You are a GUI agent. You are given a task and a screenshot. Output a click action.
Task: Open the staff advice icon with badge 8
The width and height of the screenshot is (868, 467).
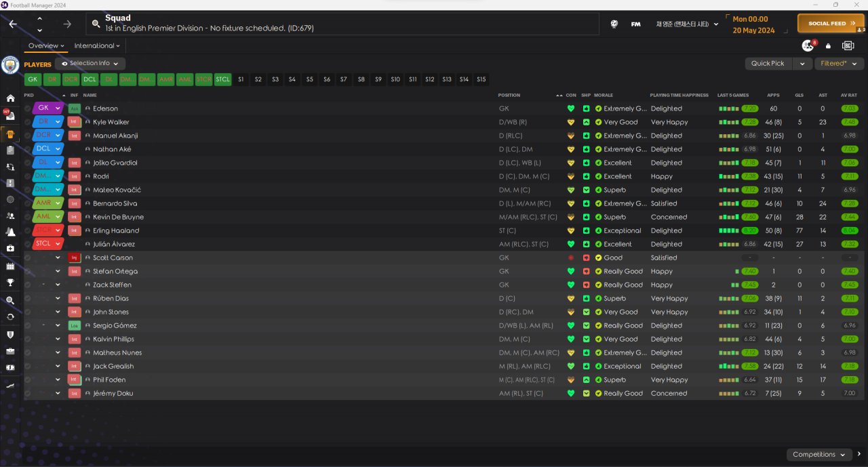pos(808,45)
